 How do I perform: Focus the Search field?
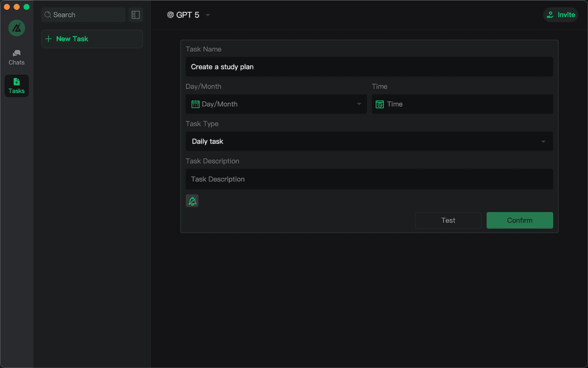click(x=83, y=15)
